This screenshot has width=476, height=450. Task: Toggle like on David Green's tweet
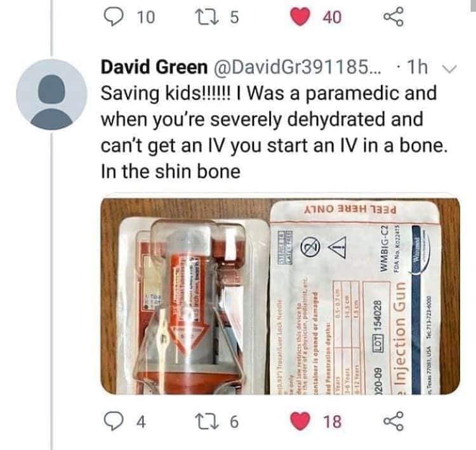[300, 421]
